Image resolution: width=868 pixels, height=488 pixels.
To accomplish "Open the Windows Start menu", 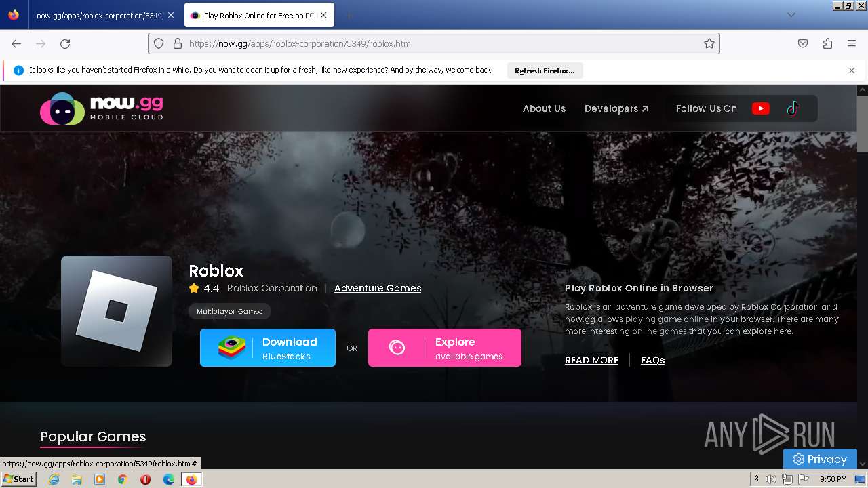I will tap(18, 479).
